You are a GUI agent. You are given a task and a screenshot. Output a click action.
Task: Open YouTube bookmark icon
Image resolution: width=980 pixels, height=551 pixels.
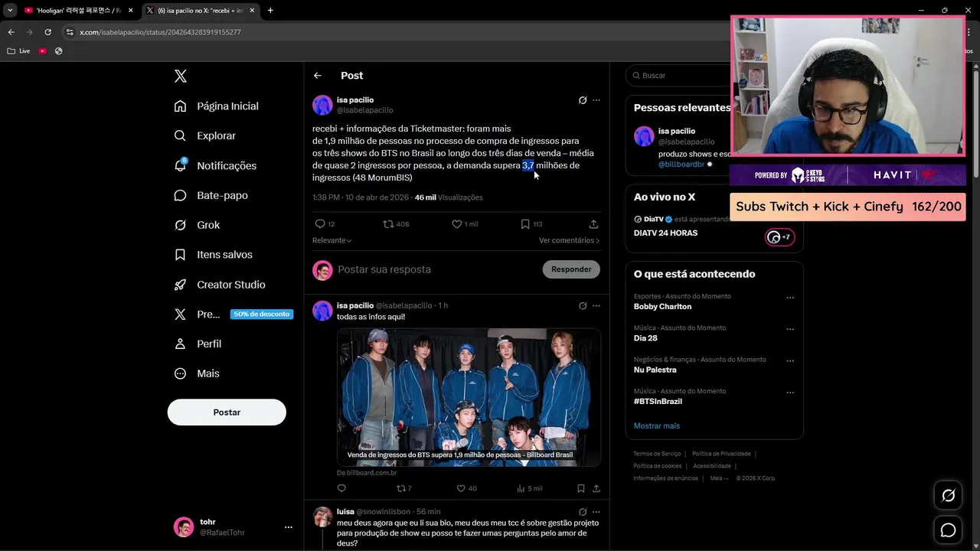(x=42, y=51)
